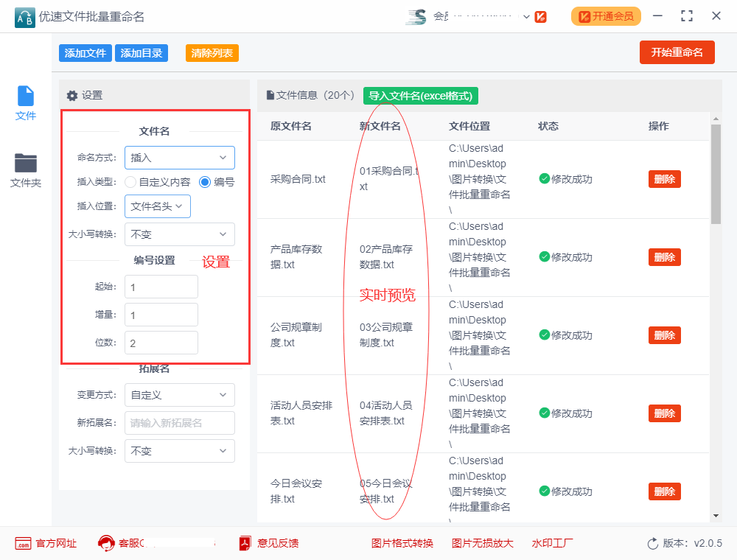The height and width of the screenshot is (560, 737).
Task: Open the 变更方式 dropdown showing 自定义
Action: tap(180, 395)
